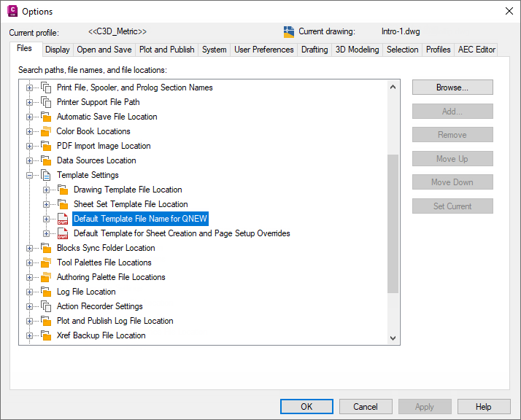Expand Default Template for Sheet Creation node
521x420 pixels.
tap(46, 234)
